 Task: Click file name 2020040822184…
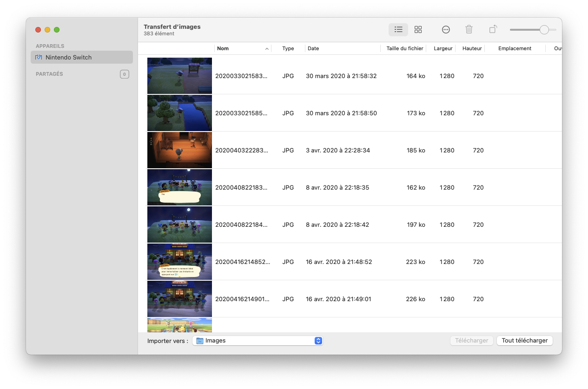point(241,224)
